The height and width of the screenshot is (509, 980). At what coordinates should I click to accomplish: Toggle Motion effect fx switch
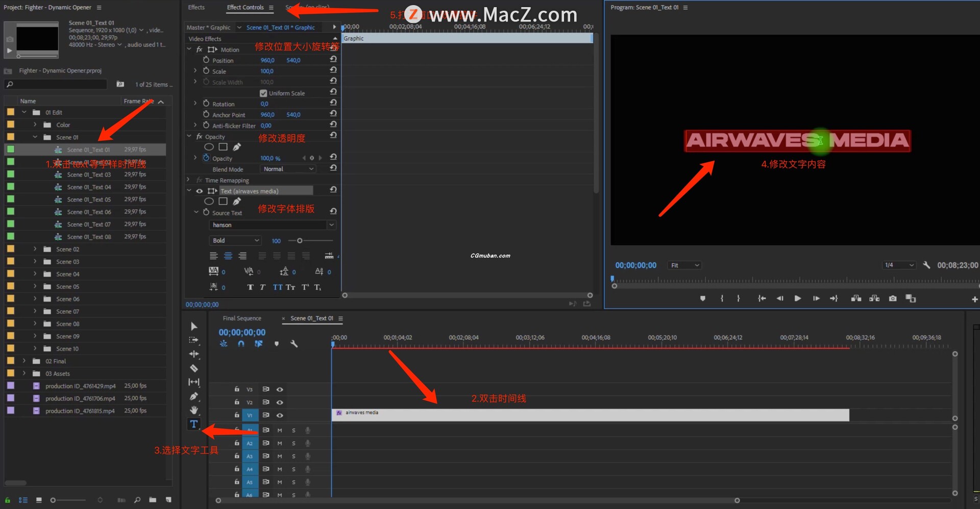(200, 49)
